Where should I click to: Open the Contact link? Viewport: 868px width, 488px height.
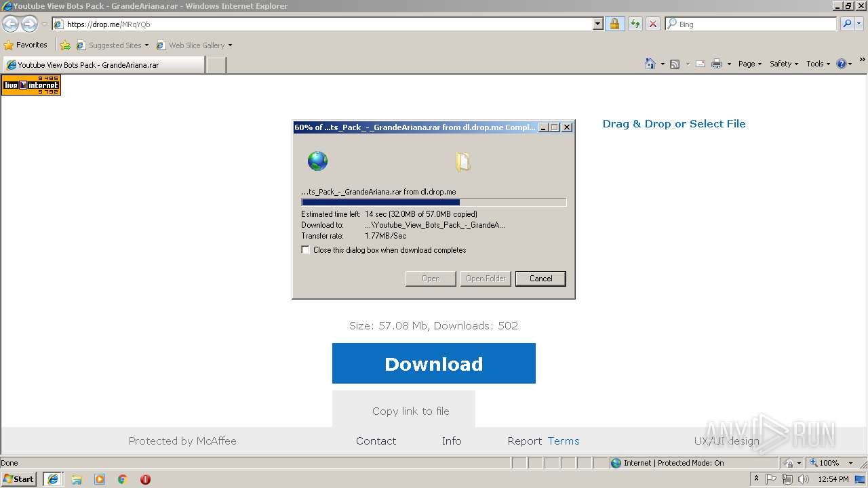pyautogui.click(x=376, y=441)
